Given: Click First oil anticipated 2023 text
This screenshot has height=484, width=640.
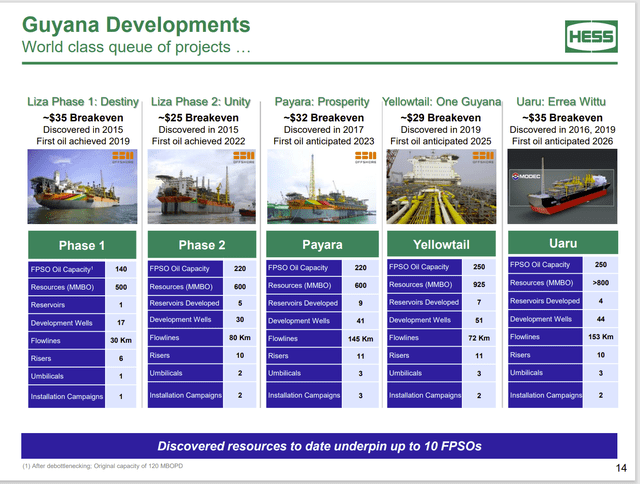Looking at the screenshot, I should tap(324, 141).
